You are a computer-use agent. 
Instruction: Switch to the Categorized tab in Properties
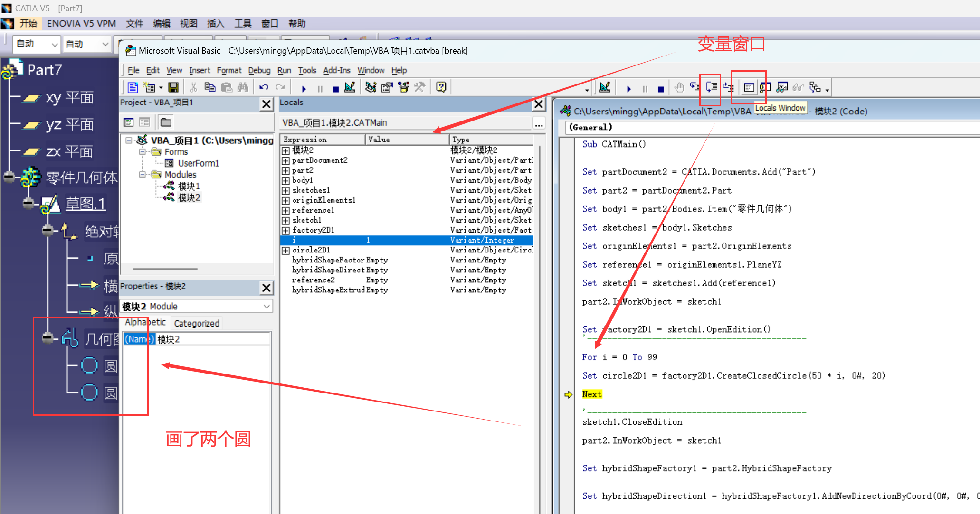[x=197, y=323]
